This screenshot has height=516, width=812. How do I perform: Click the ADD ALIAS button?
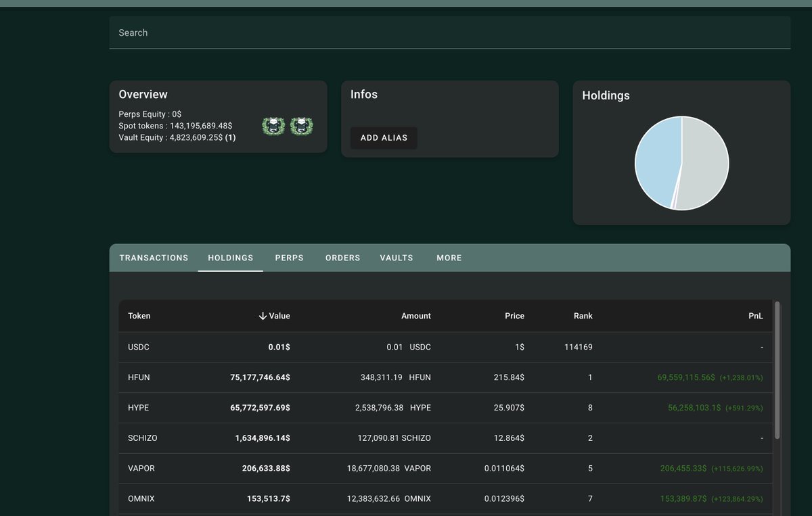(x=384, y=138)
